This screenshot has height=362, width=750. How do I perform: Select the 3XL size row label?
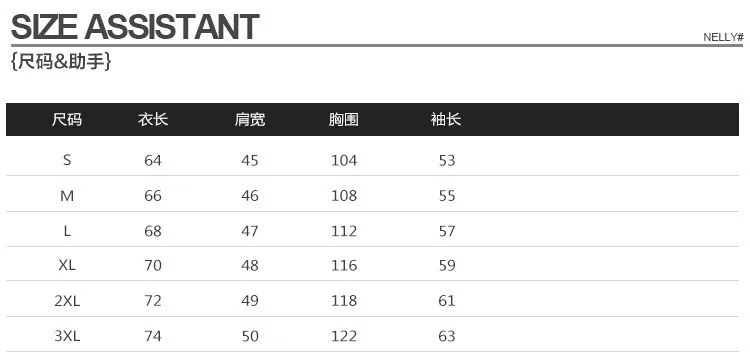[67, 336]
